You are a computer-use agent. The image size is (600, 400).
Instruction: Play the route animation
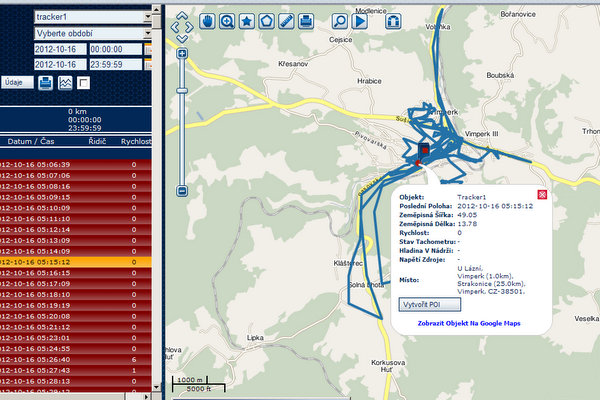(359, 21)
